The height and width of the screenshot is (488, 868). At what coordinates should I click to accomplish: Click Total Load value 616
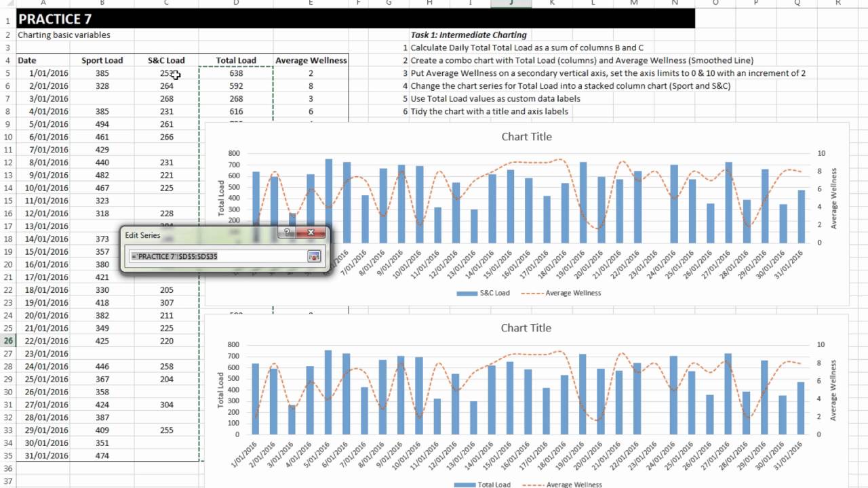236,111
